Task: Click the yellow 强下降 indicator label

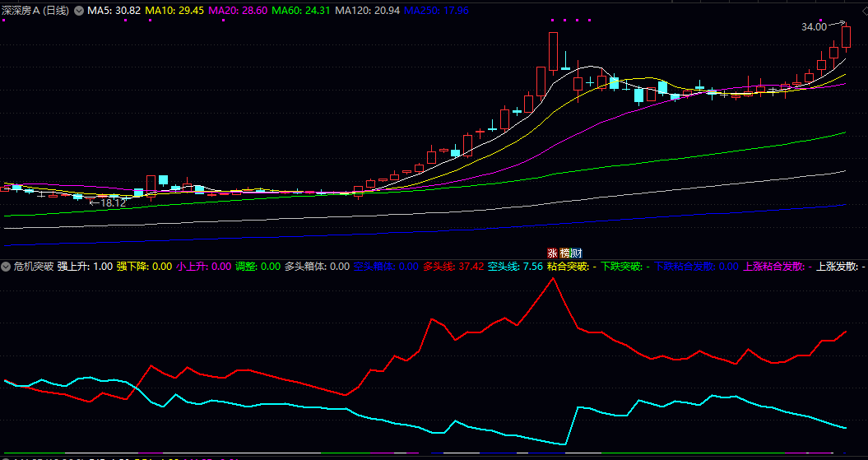Action: [x=144, y=267]
